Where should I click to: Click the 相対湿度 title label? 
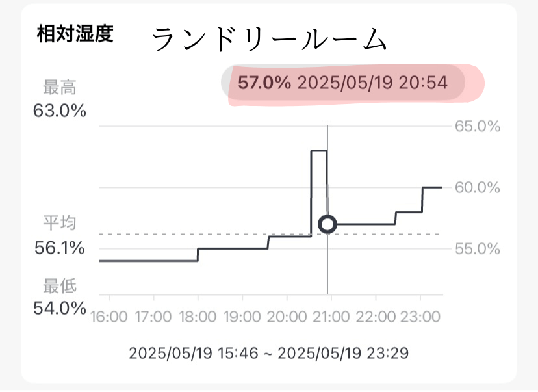76,34
